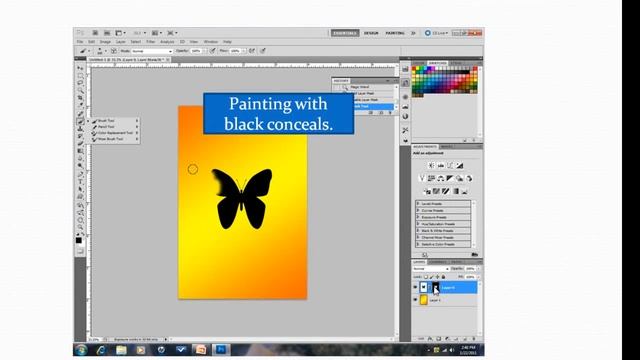Toggle Lock position in Layers panel
Viewport: 640px width, 360px height.
438,277
